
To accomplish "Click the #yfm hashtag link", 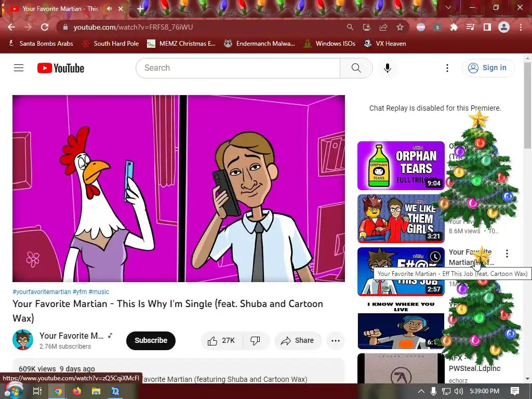I will click(79, 292).
